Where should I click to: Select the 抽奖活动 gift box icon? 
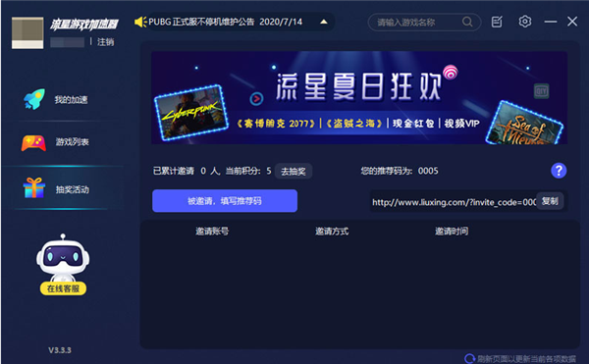(33, 187)
